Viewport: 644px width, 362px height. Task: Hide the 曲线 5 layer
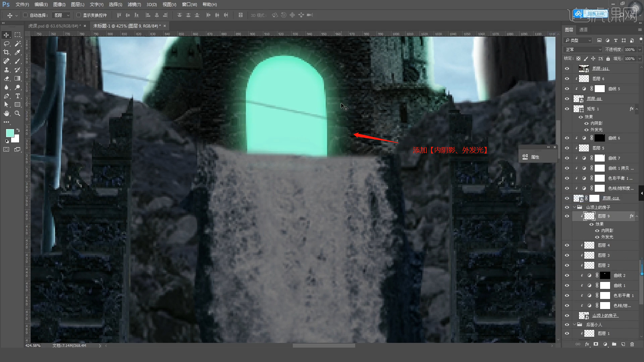pyautogui.click(x=567, y=89)
